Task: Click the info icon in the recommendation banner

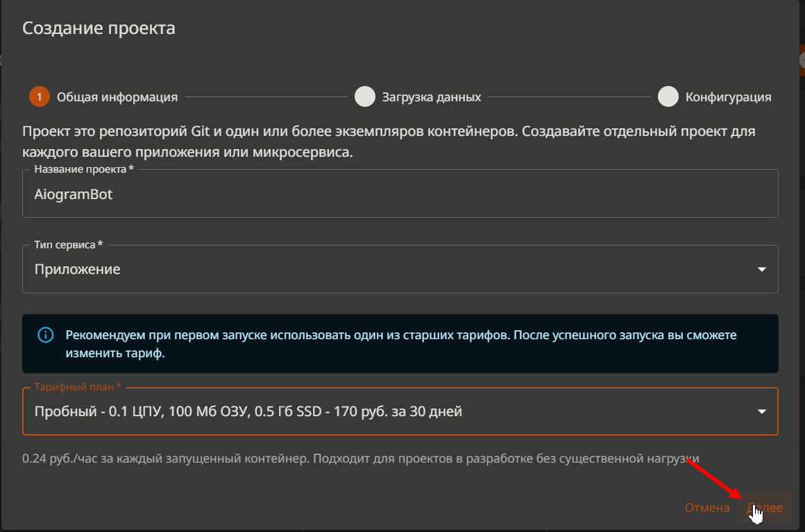Action: [46, 335]
